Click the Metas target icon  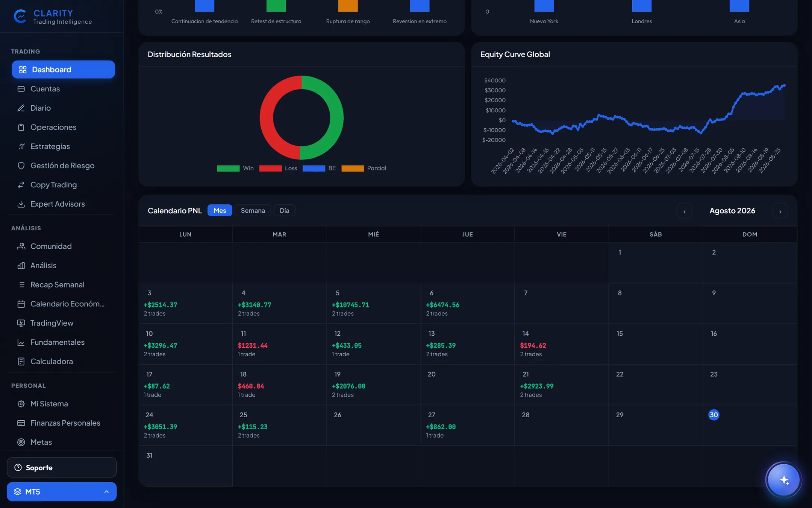click(x=21, y=442)
